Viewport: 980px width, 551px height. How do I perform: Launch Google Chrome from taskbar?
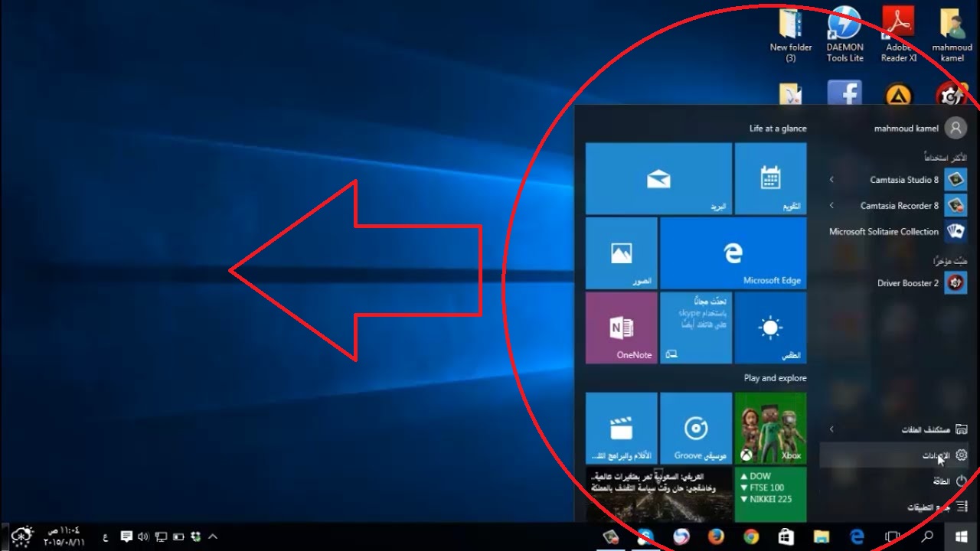(751, 536)
